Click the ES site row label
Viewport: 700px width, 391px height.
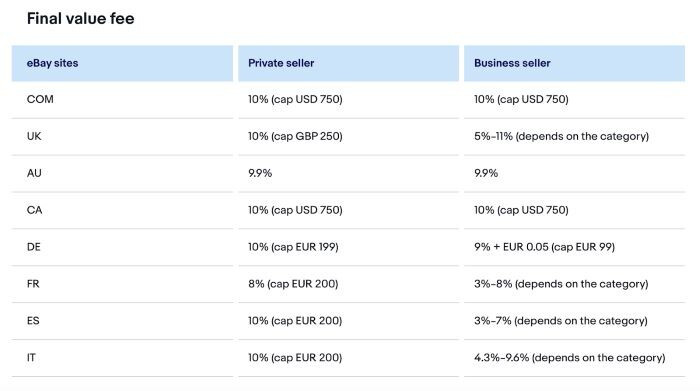33,320
